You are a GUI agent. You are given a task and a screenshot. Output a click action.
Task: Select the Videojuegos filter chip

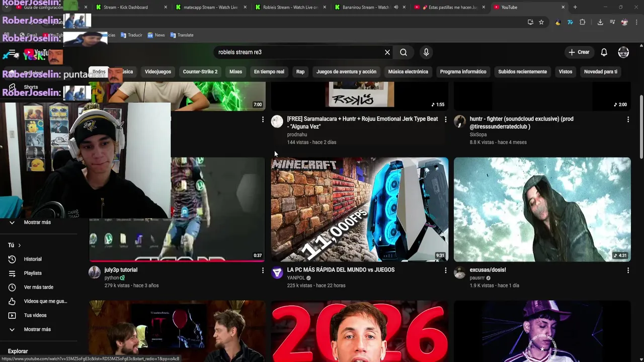click(158, 71)
